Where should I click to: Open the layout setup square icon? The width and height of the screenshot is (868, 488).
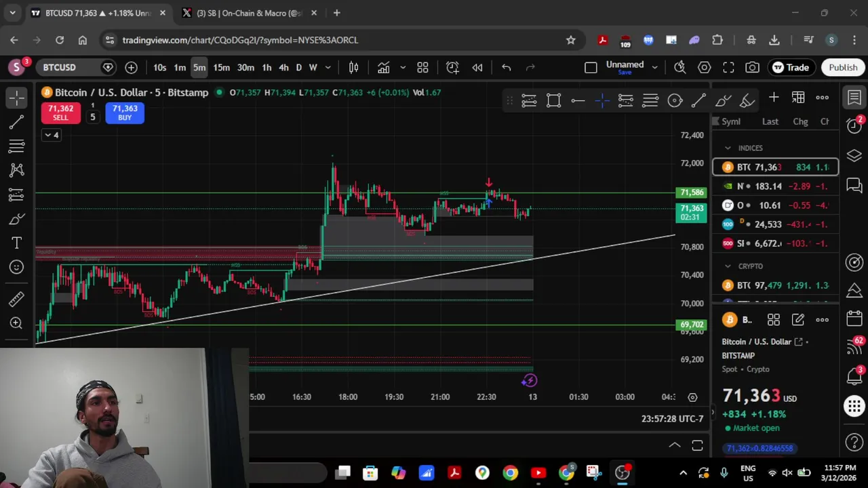(591, 67)
